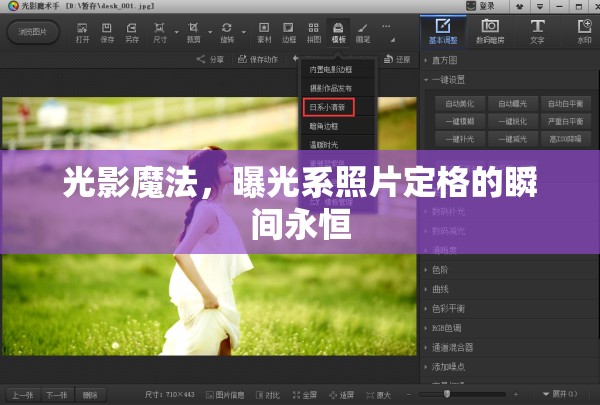This screenshot has width=600, height=405.
Task: Fit image with 适屏
Action: pyautogui.click(x=341, y=395)
